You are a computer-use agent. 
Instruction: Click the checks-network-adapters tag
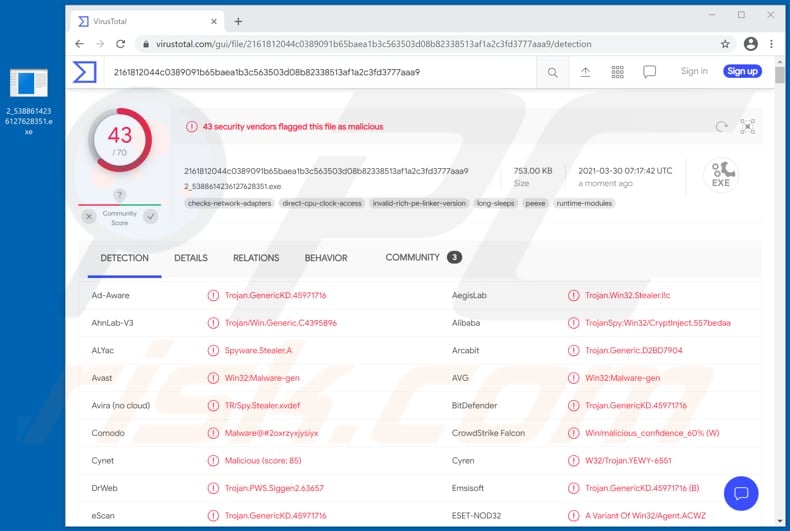[x=229, y=204]
